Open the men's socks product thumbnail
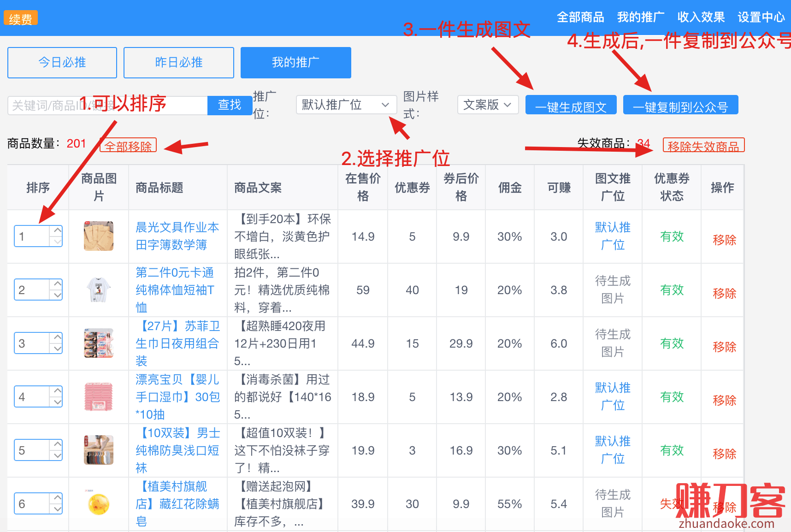The height and width of the screenshot is (532, 791). (98, 450)
